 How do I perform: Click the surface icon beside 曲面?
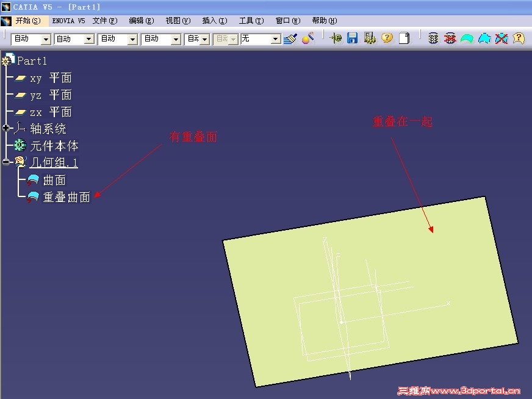point(33,180)
